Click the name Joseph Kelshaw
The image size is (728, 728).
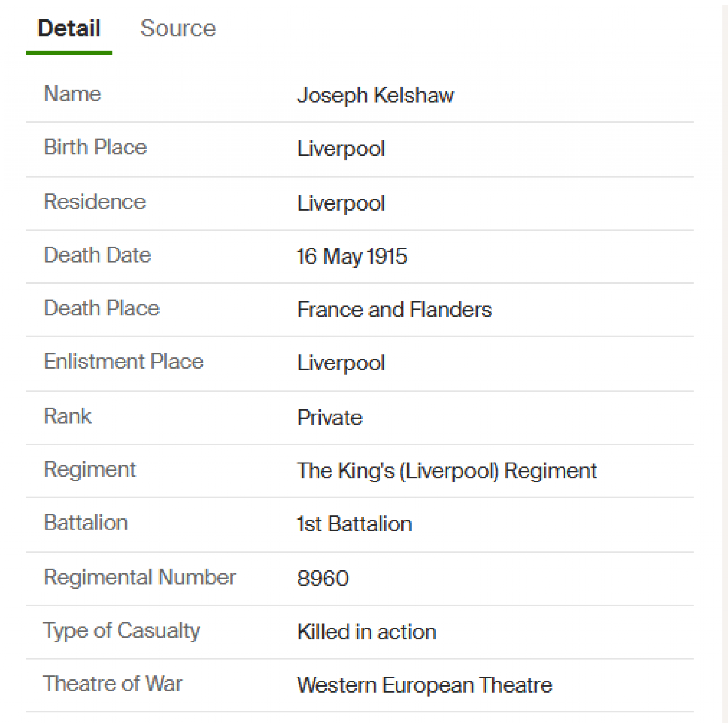pos(375,95)
